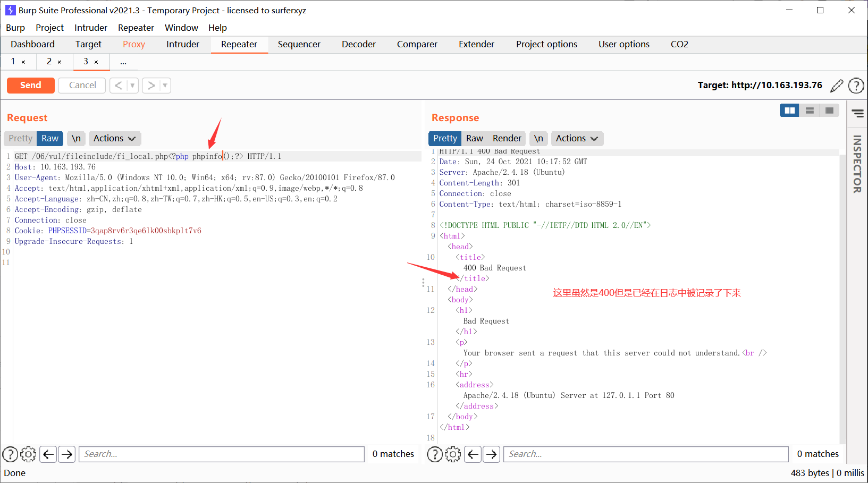Switch to the Extender tab
Screen dimensions: 868x483
(476, 45)
